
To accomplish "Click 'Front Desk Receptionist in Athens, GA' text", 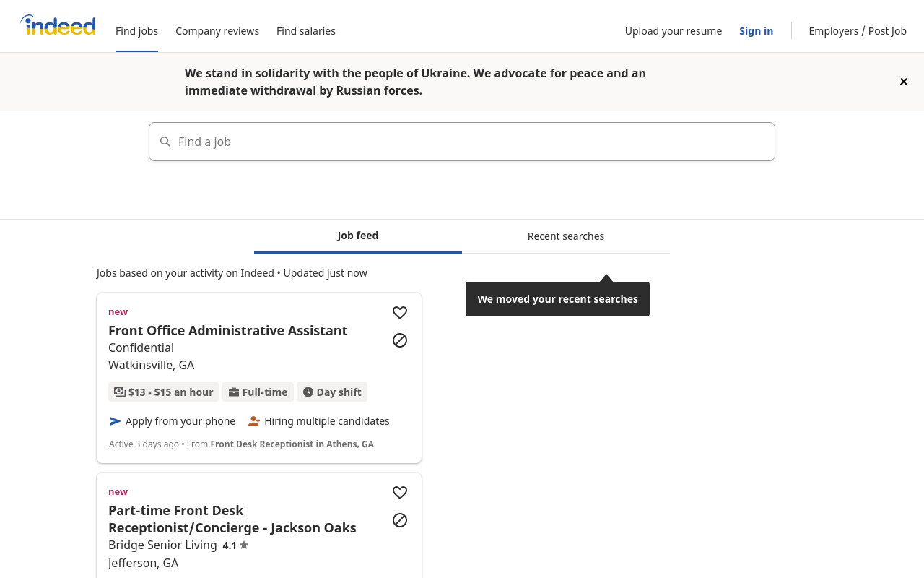I will (x=292, y=444).
